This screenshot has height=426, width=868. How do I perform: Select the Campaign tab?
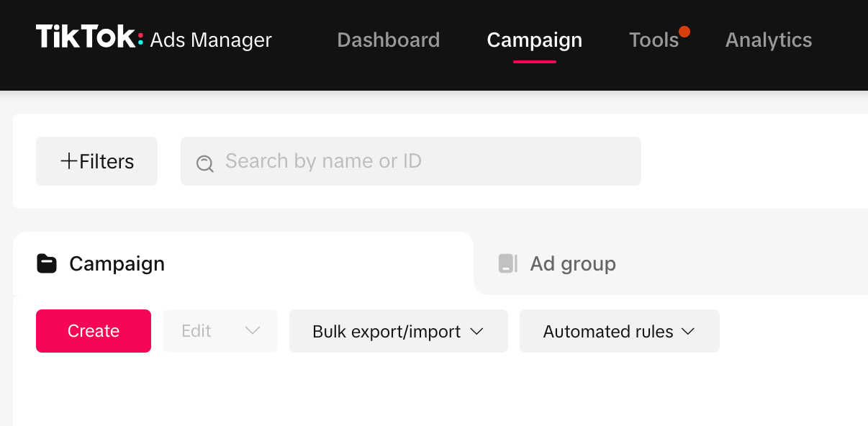click(117, 263)
